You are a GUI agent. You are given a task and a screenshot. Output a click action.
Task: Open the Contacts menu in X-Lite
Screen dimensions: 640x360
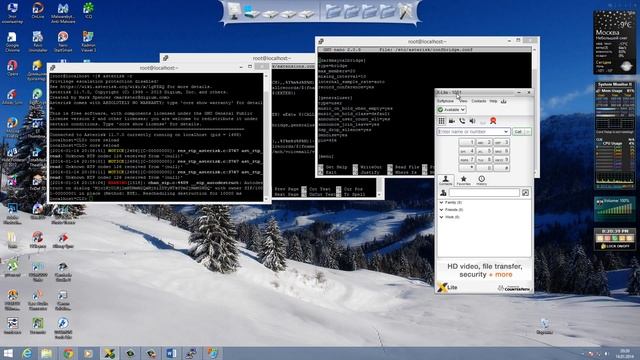479,101
